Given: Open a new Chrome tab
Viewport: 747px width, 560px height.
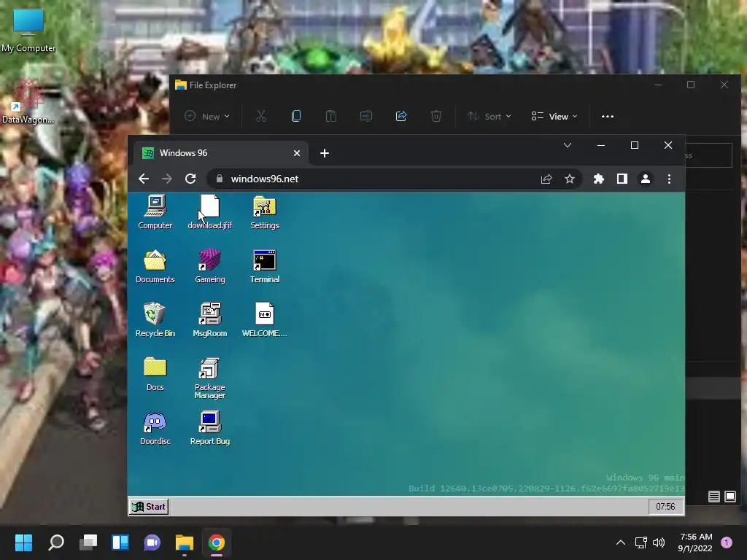Looking at the screenshot, I should (x=325, y=153).
